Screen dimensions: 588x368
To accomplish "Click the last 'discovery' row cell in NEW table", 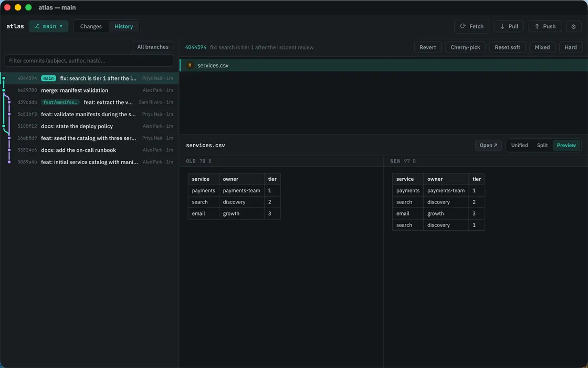I will coord(446,225).
